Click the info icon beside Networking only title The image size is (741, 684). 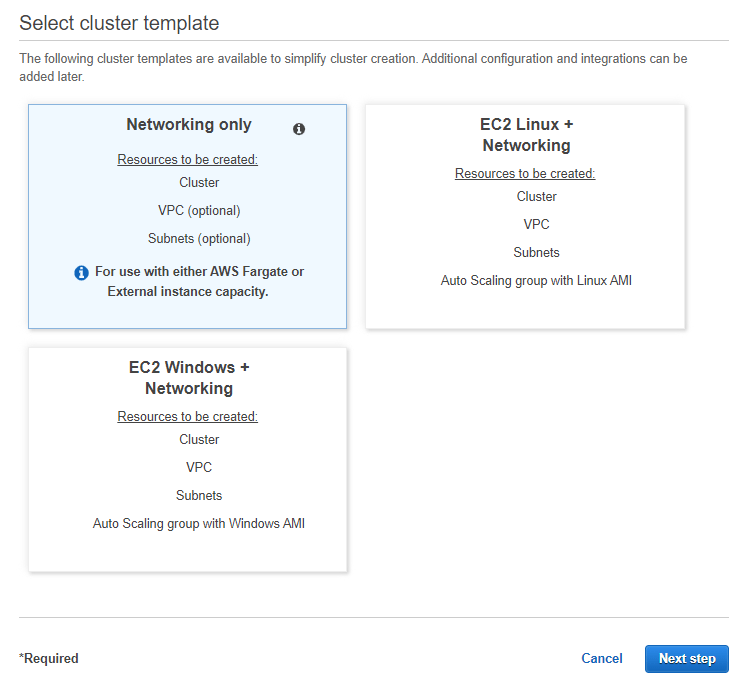(x=298, y=129)
